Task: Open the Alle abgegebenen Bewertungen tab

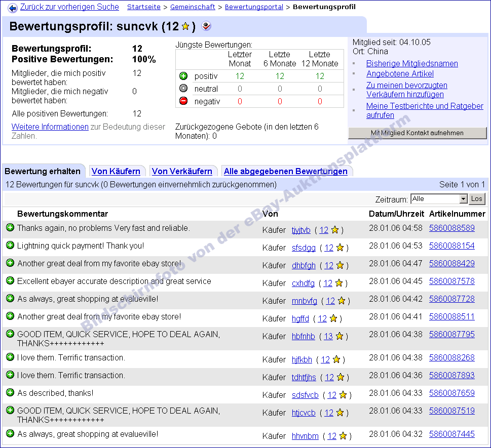Action: point(286,171)
